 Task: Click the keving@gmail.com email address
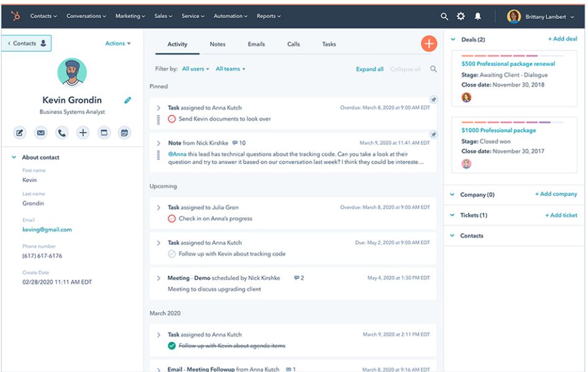point(47,230)
